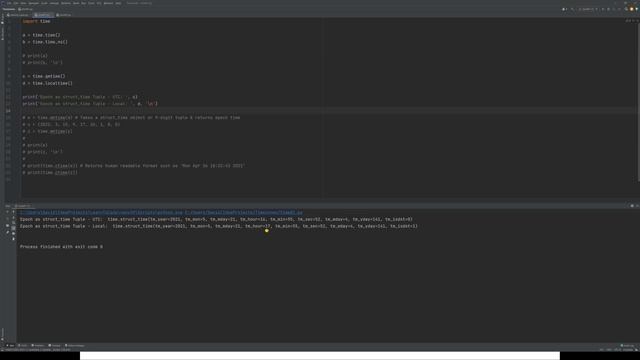
Task: Open Run tool window button
Action: click(10, 346)
